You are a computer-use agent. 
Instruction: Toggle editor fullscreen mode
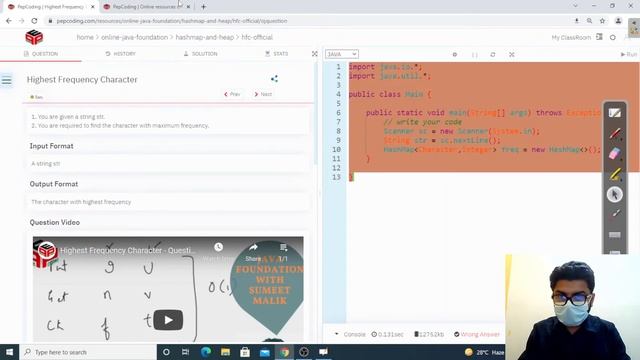pyautogui.click(x=511, y=54)
